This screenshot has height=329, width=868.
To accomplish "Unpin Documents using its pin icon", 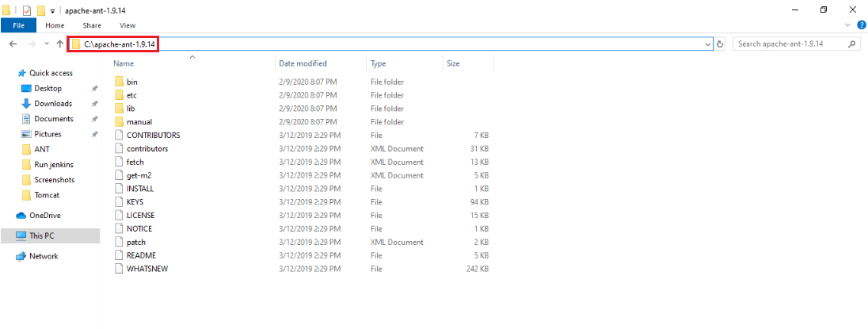I will tap(95, 119).
